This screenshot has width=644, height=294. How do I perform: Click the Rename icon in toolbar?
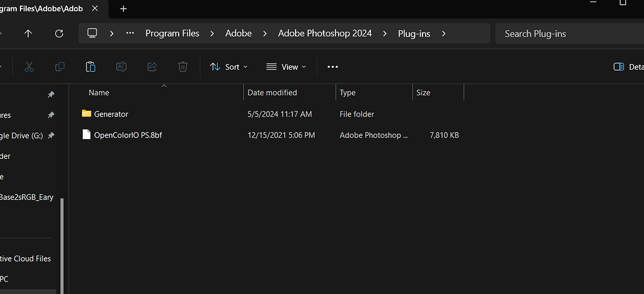point(121,67)
